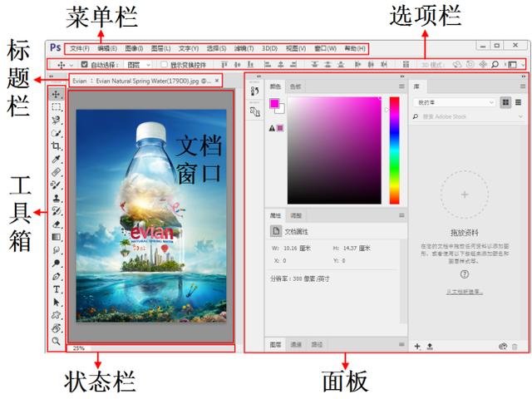Open the auto-select 图层 combo box
The image size is (532, 399).
(138, 65)
